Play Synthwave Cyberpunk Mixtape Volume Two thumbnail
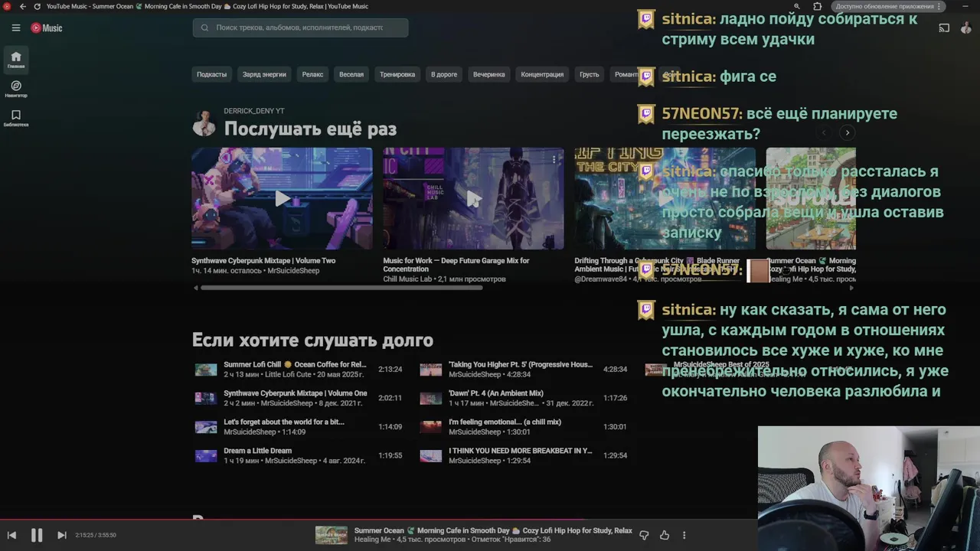This screenshot has height=551, width=980. coord(282,199)
